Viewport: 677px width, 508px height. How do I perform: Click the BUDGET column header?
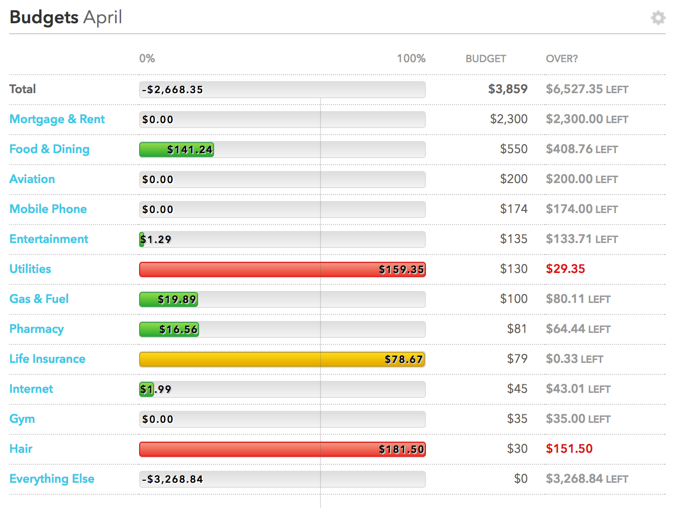[x=486, y=59]
